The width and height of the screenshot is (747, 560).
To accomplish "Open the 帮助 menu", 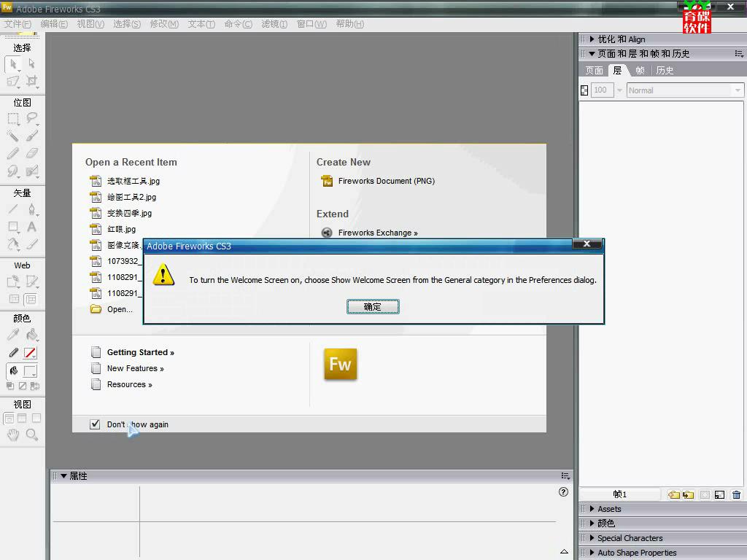I will coord(349,24).
